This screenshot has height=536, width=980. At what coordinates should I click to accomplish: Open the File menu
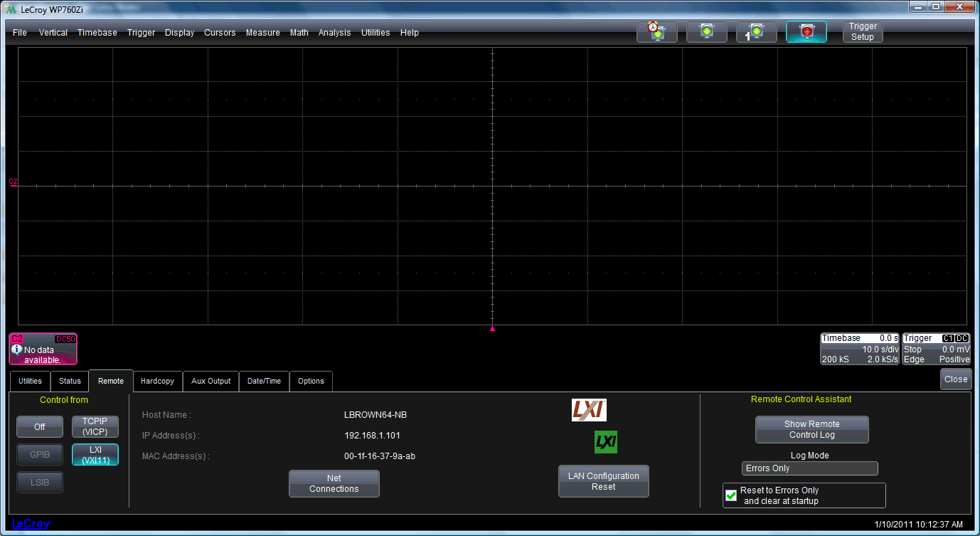20,33
